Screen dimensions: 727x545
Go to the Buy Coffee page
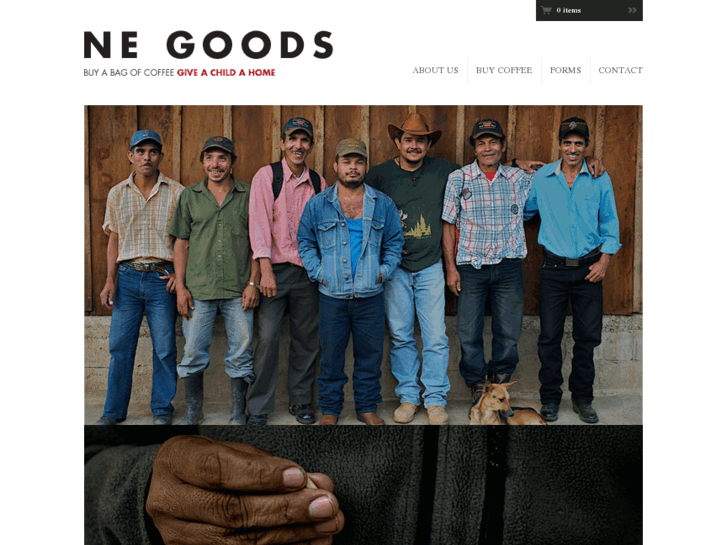click(504, 70)
